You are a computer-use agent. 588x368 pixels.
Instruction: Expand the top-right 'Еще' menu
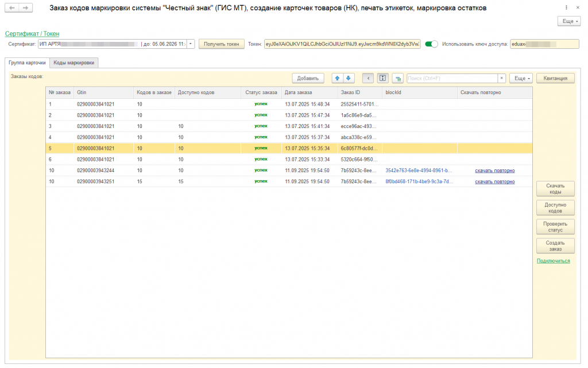[x=568, y=21]
